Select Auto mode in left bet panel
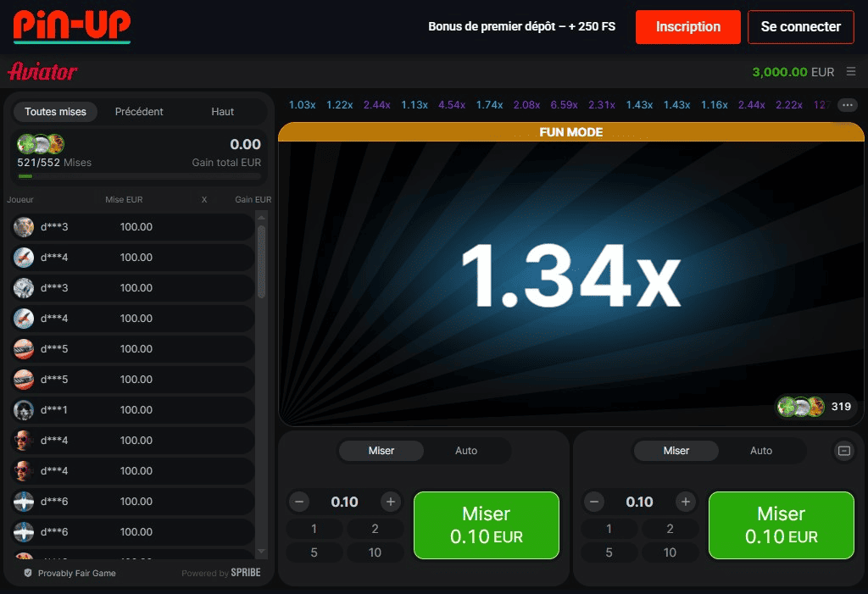The image size is (868, 594). click(x=466, y=451)
